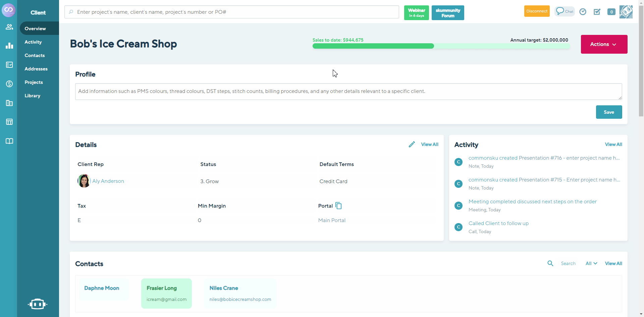Image resolution: width=644 pixels, height=317 pixels.
Task: Click the robot chatbot icon at bottom left
Action: pos(38,304)
